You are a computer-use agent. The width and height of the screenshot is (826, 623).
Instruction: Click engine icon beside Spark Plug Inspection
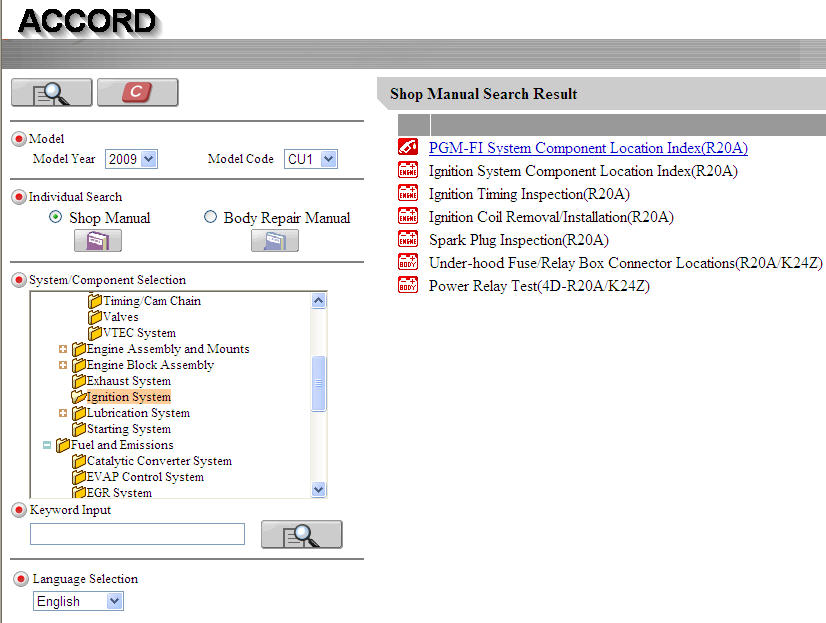coord(408,239)
